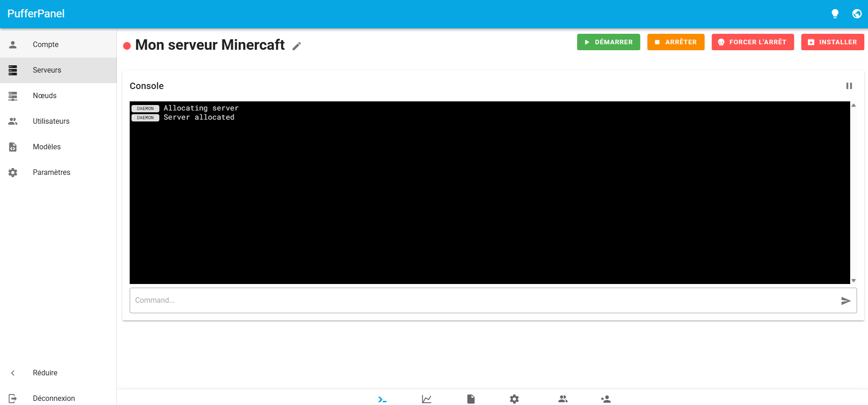Switch to the console tab icon
The width and height of the screenshot is (868, 405).
pyautogui.click(x=382, y=399)
